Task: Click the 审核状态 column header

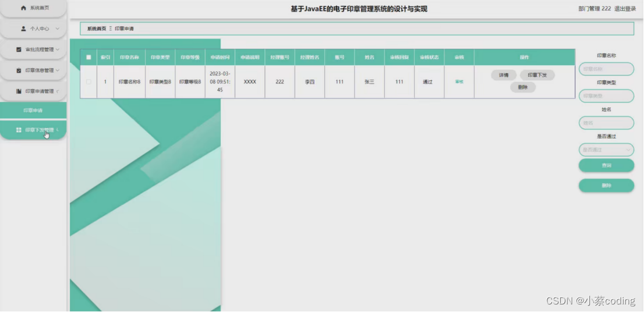Action: coord(429,58)
